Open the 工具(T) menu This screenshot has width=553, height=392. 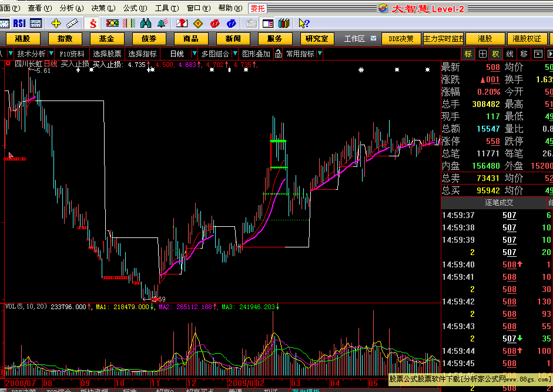point(167,8)
